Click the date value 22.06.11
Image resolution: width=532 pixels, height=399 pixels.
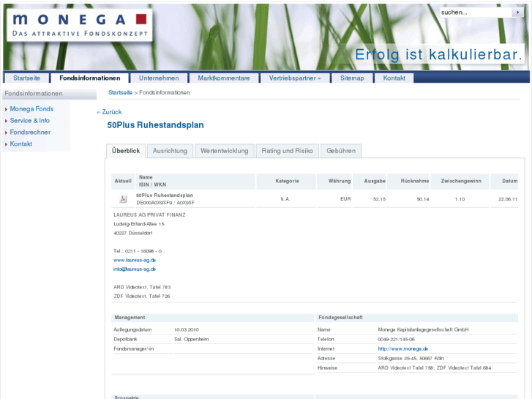508,199
